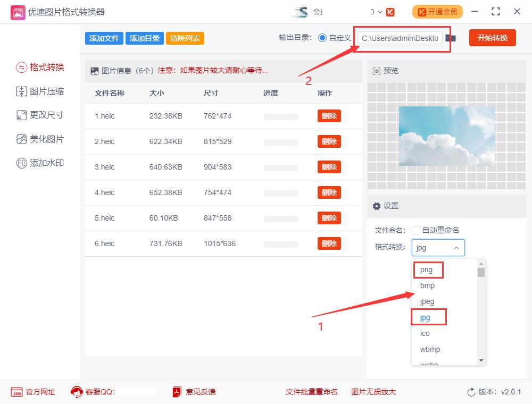Choose ico from the format dropdown list
The height and width of the screenshot is (404, 532).
click(424, 333)
